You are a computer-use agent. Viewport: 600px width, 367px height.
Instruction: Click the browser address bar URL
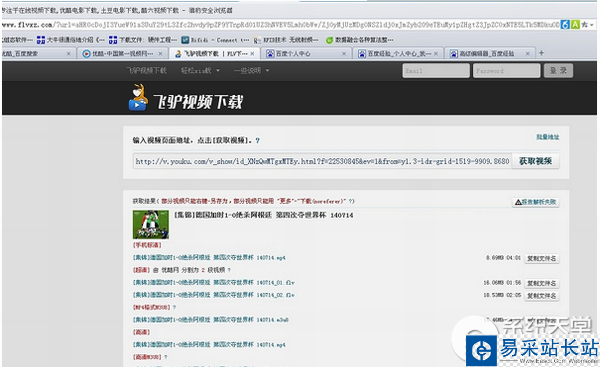[x=280, y=24]
